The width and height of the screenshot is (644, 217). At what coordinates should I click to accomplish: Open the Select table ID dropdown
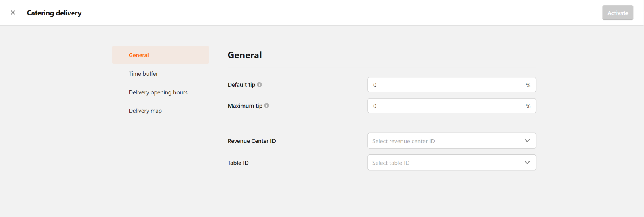(x=452, y=163)
